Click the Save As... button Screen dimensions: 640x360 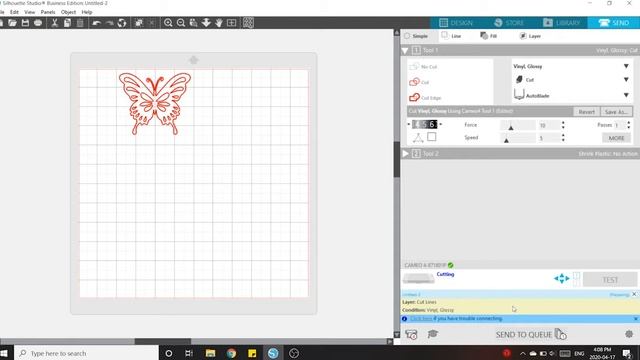[616, 112]
